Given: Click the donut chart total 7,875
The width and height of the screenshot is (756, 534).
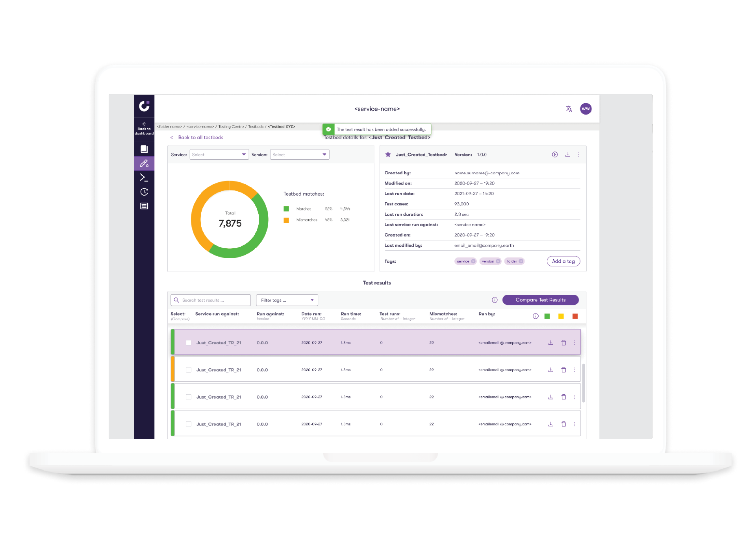Looking at the screenshot, I should pyautogui.click(x=230, y=224).
